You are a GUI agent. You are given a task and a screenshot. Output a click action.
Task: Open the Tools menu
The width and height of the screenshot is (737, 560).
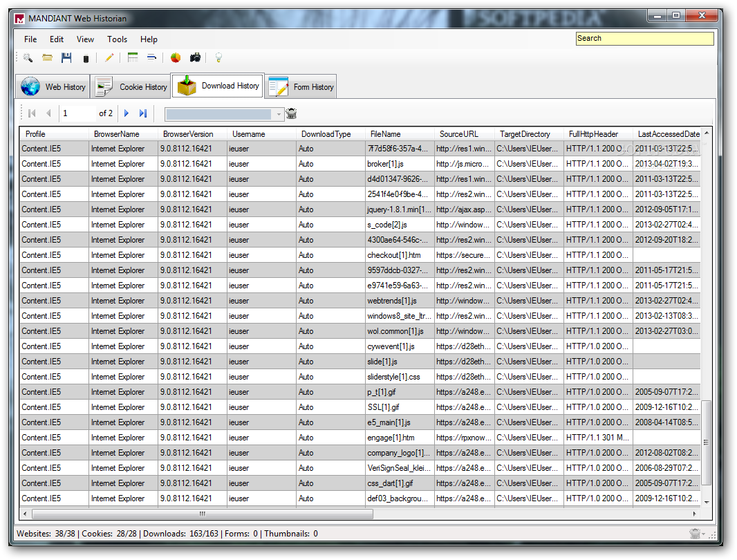coord(117,39)
